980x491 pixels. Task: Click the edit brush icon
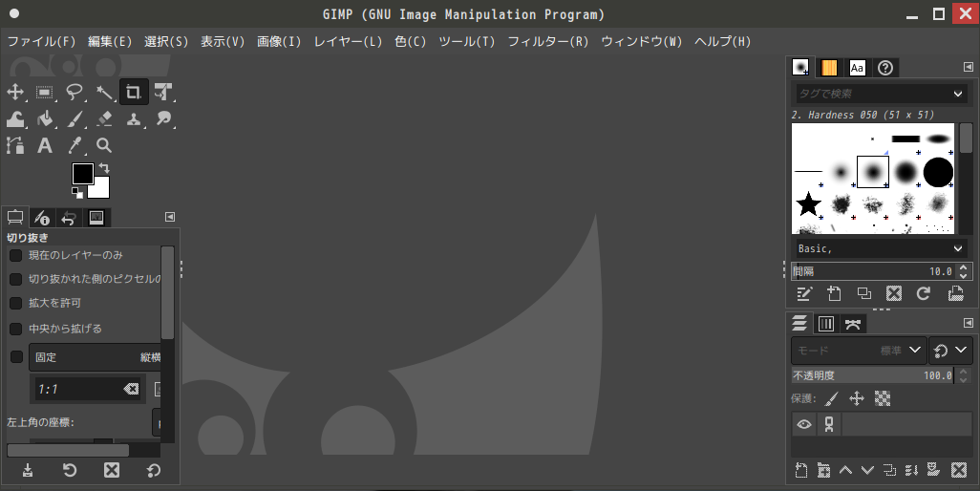[x=804, y=293]
